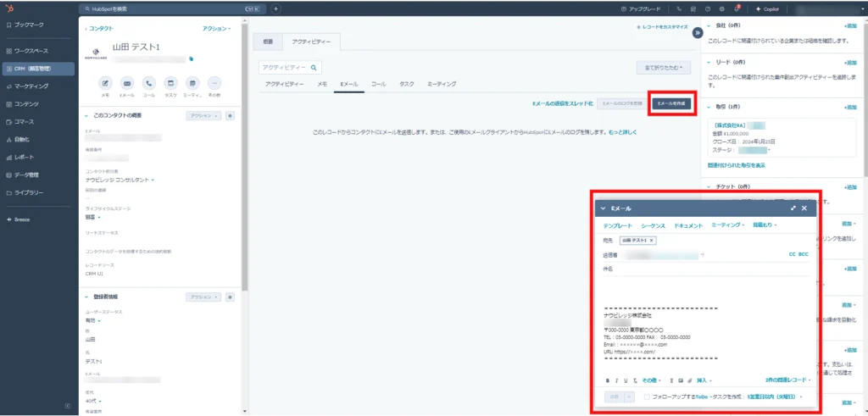Switch to the 概要 tab
The image size is (868, 416).
tap(267, 42)
